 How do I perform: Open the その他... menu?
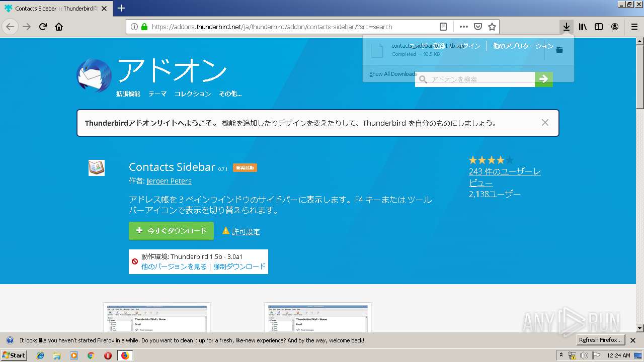coord(230,94)
